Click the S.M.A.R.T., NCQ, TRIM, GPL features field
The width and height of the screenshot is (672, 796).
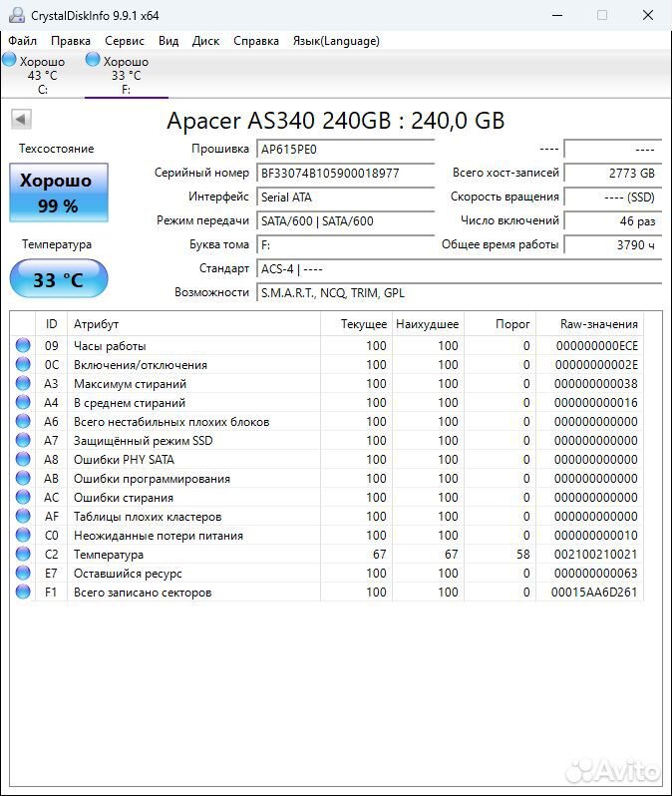tap(460, 293)
